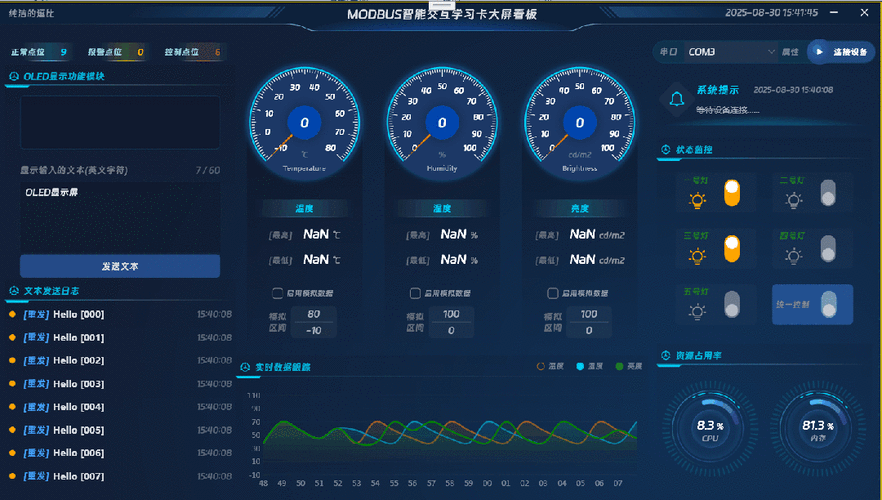
Task: Click [重发] link for Hello [003]
Action: [x=37, y=384]
